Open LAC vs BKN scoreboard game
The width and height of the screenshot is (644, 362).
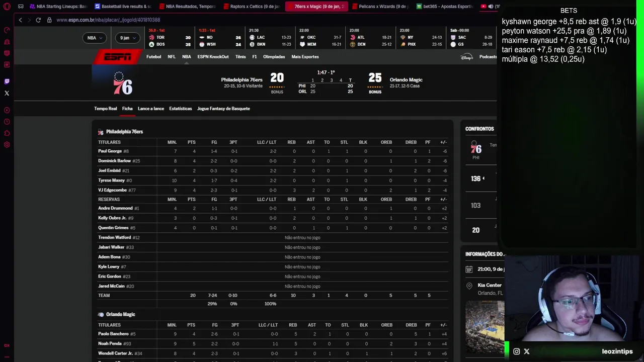[270, 38]
